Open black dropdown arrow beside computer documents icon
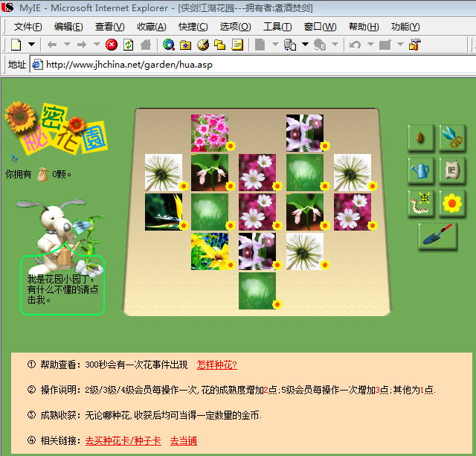 305,45
